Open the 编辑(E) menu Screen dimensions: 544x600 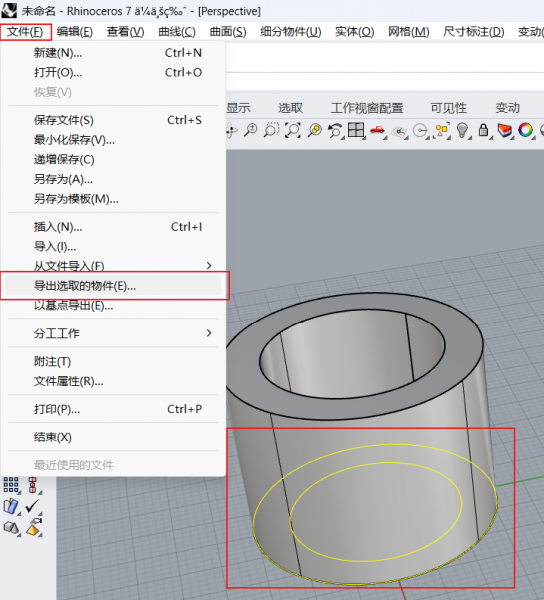point(75,31)
